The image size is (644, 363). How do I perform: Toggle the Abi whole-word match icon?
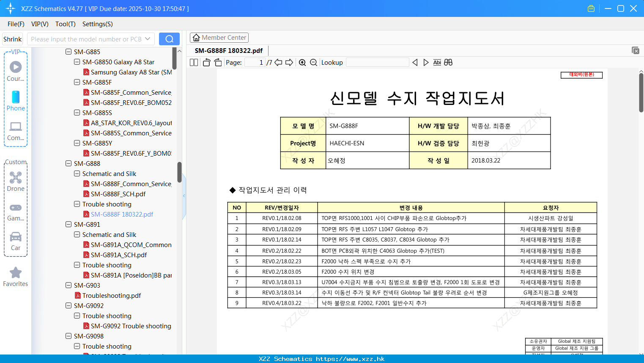pyautogui.click(x=437, y=62)
